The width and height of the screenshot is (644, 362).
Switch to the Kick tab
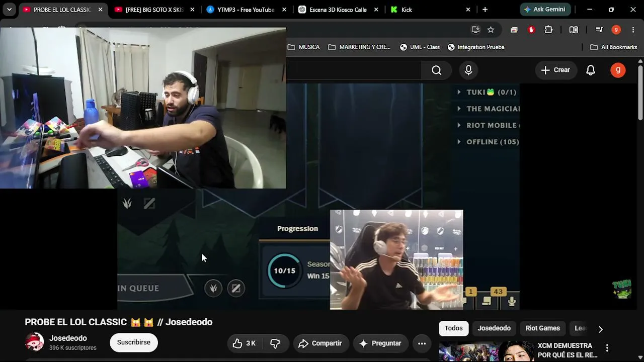430,10
